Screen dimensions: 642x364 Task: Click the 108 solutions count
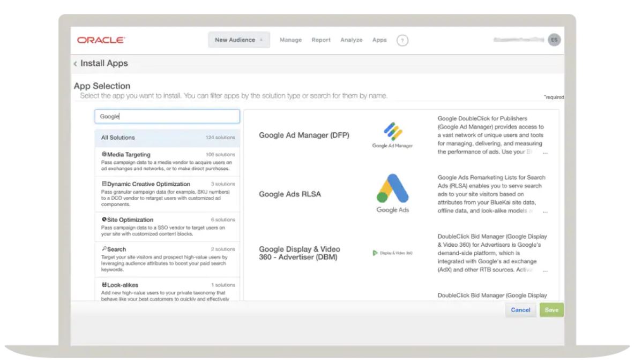[220, 155]
